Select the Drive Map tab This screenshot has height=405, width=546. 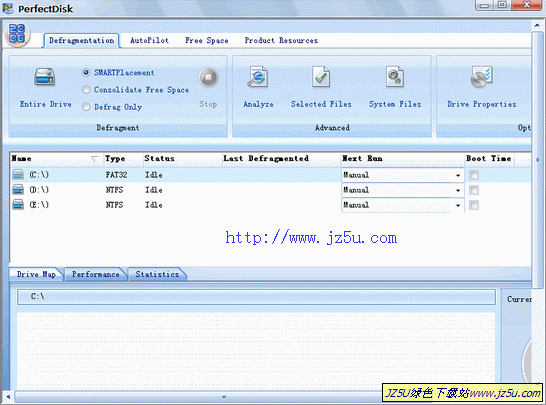(36, 274)
